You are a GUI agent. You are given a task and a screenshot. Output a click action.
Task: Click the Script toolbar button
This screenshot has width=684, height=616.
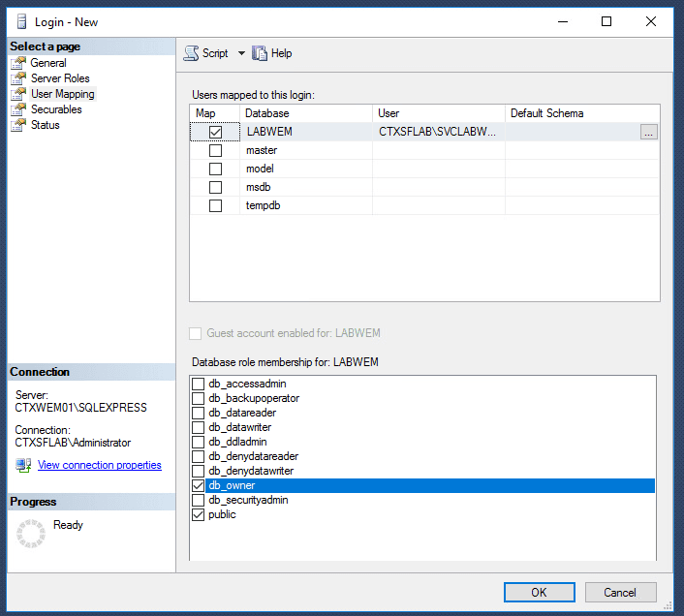click(x=206, y=53)
